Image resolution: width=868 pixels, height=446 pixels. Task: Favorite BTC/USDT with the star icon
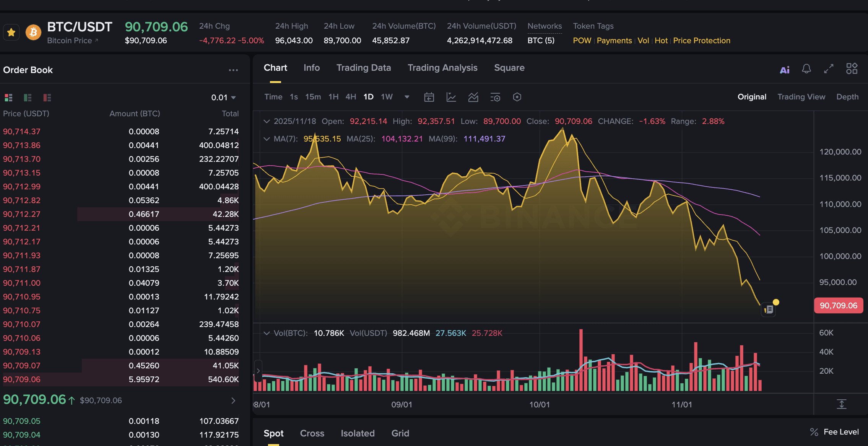pyautogui.click(x=11, y=32)
